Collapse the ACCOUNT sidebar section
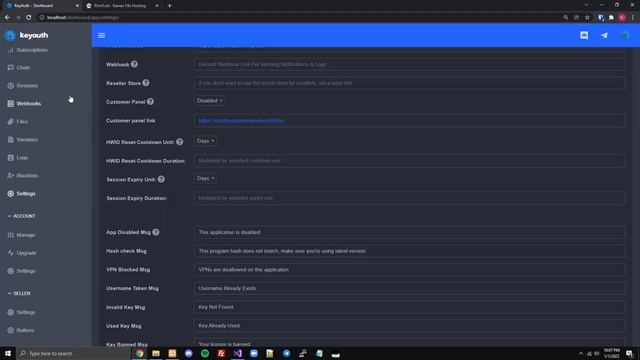This screenshot has width=640, height=360. point(22,216)
